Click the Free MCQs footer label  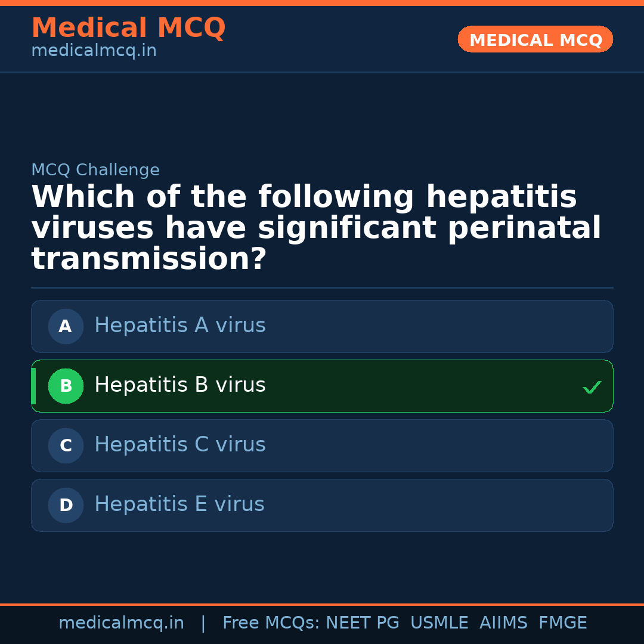(271, 623)
